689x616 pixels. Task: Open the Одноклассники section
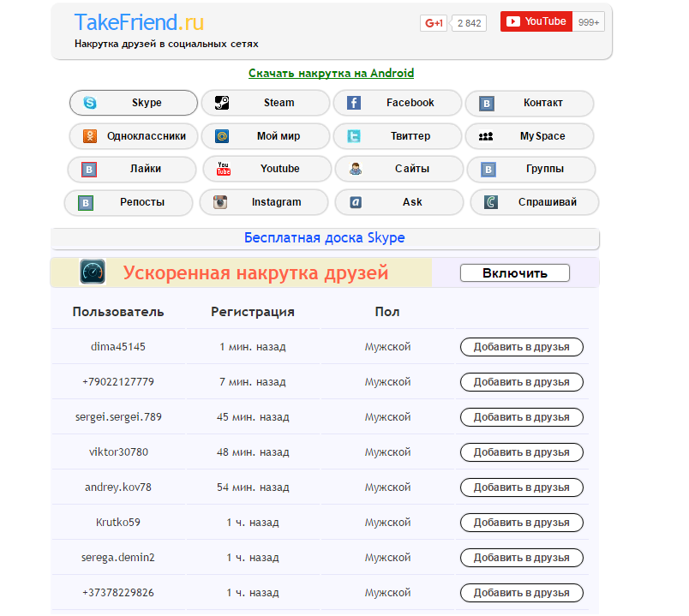point(134,136)
